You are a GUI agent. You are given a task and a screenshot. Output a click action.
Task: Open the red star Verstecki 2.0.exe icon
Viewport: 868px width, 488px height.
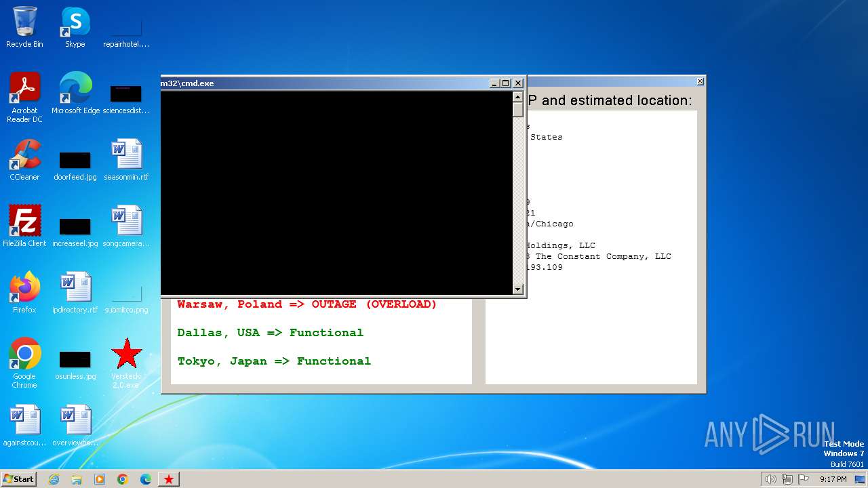pyautogui.click(x=126, y=363)
